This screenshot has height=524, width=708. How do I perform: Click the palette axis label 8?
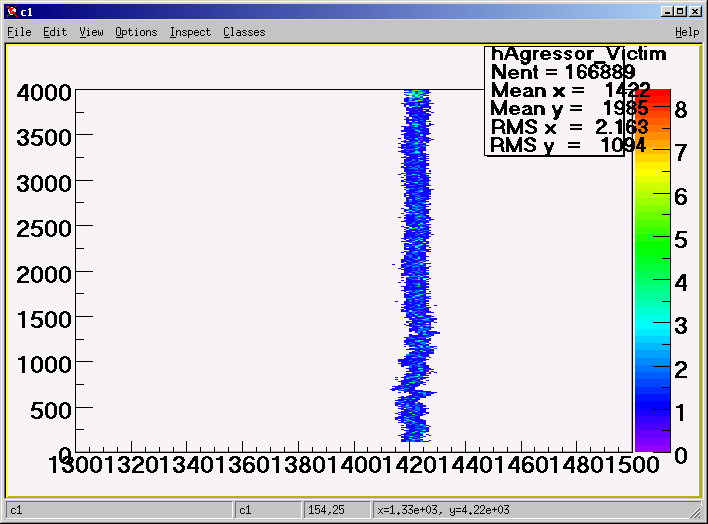pos(681,110)
